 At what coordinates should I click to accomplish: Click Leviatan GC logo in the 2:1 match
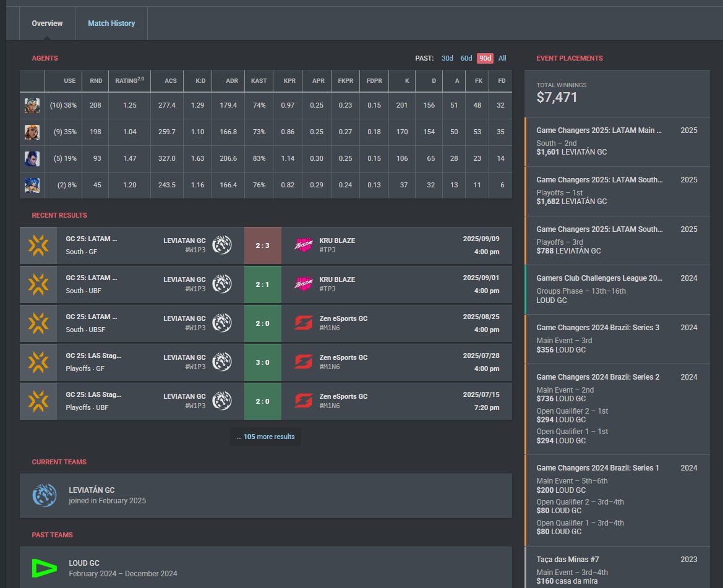222,284
